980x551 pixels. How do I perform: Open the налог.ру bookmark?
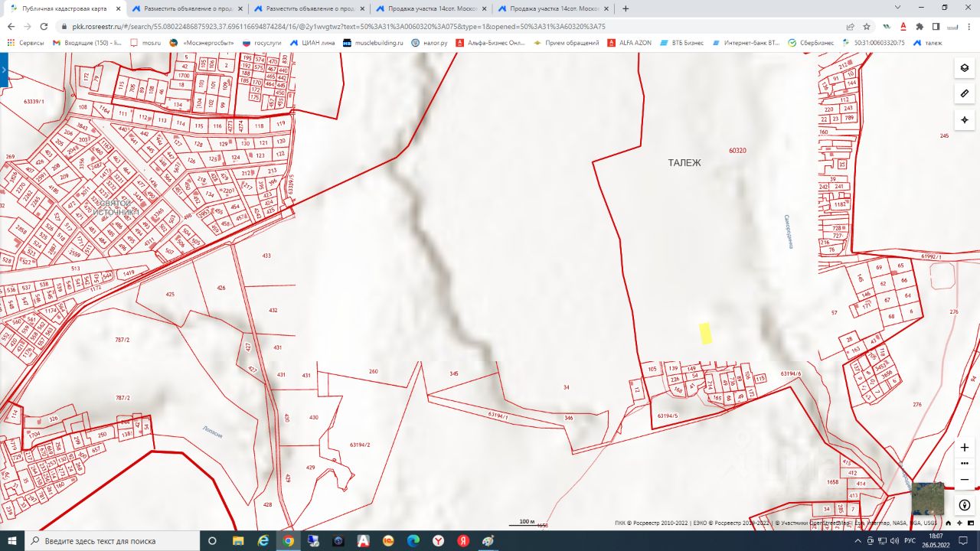pyautogui.click(x=430, y=43)
